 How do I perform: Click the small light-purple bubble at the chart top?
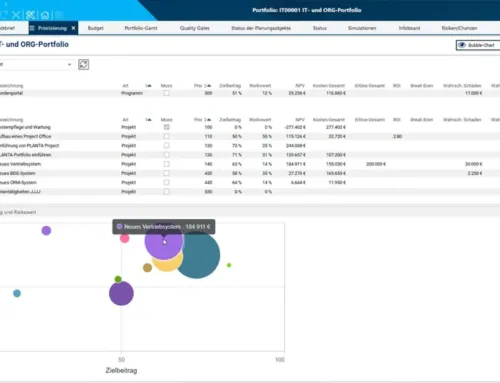coord(46,230)
